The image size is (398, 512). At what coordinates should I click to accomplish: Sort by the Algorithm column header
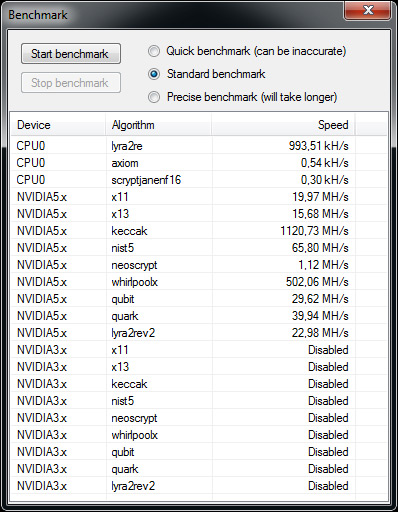[x=159, y=125]
